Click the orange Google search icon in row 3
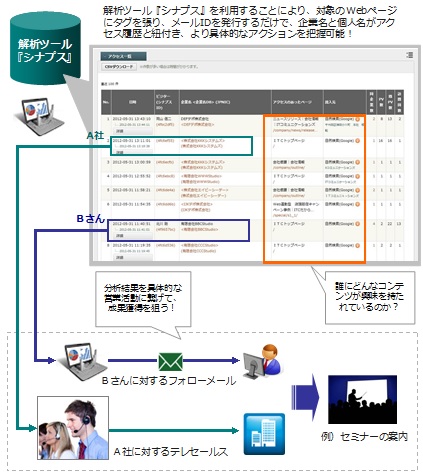423x476 pixels. (358, 162)
